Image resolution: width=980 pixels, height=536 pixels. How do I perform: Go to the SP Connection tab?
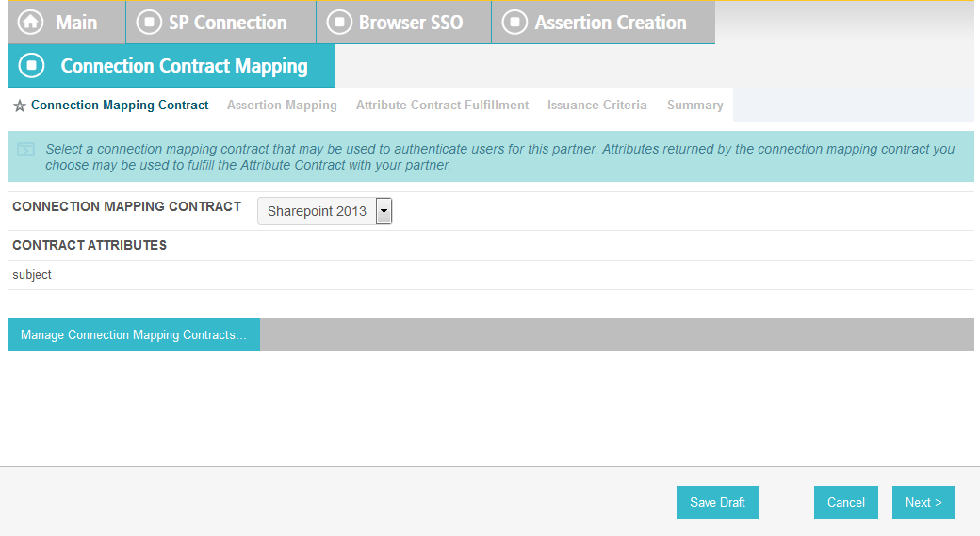pyautogui.click(x=221, y=23)
